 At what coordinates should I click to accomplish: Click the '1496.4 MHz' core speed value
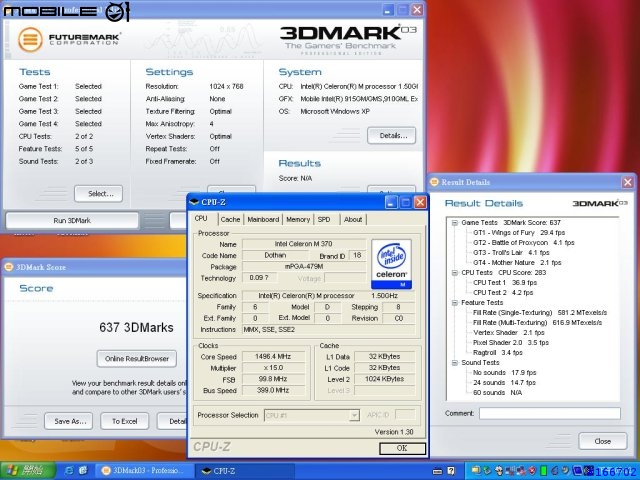[x=273, y=357]
